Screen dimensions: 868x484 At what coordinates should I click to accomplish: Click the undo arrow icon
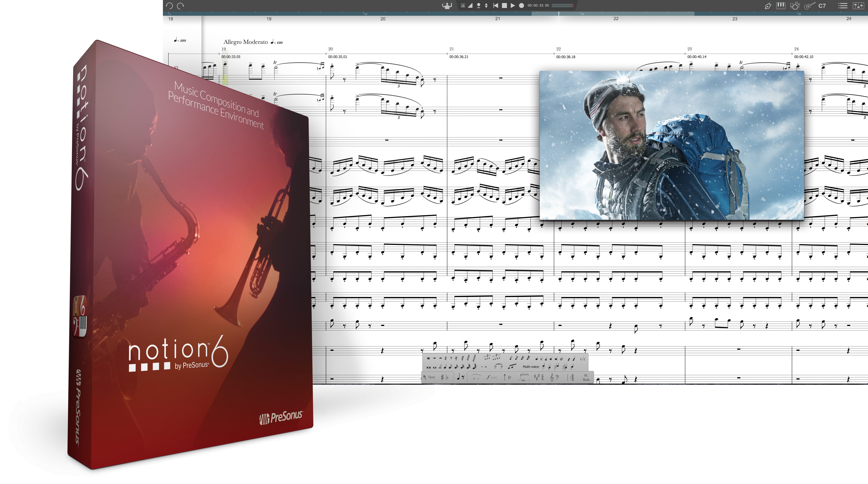tap(169, 6)
